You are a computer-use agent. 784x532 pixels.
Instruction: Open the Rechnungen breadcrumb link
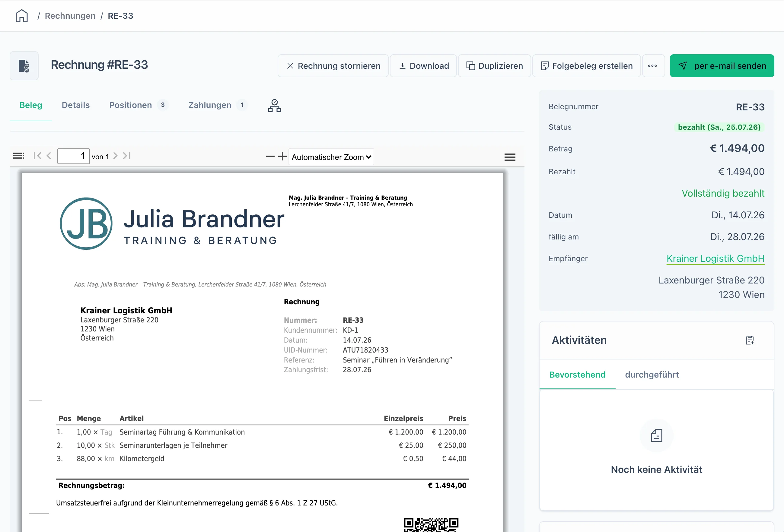tap(70, 16)
